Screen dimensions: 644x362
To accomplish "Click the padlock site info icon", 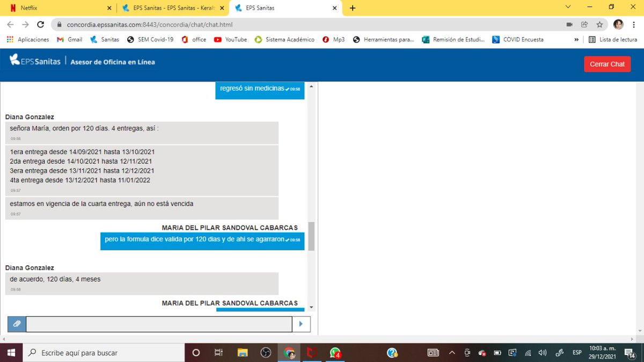I will (x=59, y=25).
